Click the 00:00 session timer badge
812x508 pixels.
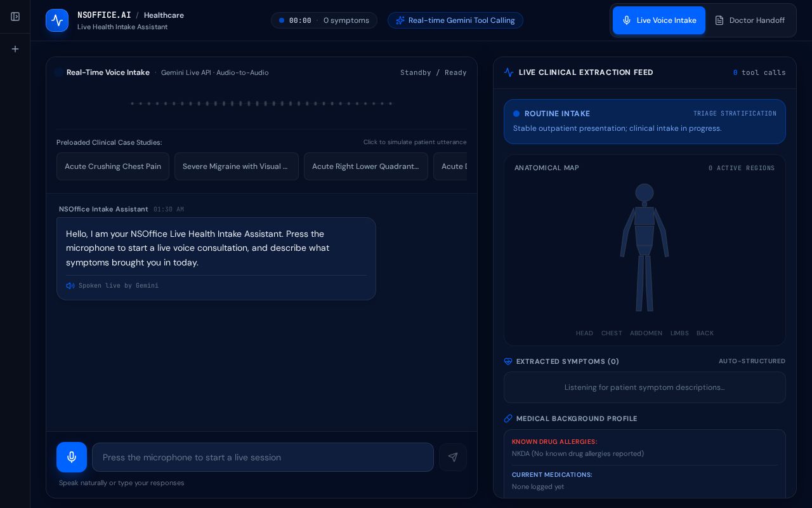300,20
